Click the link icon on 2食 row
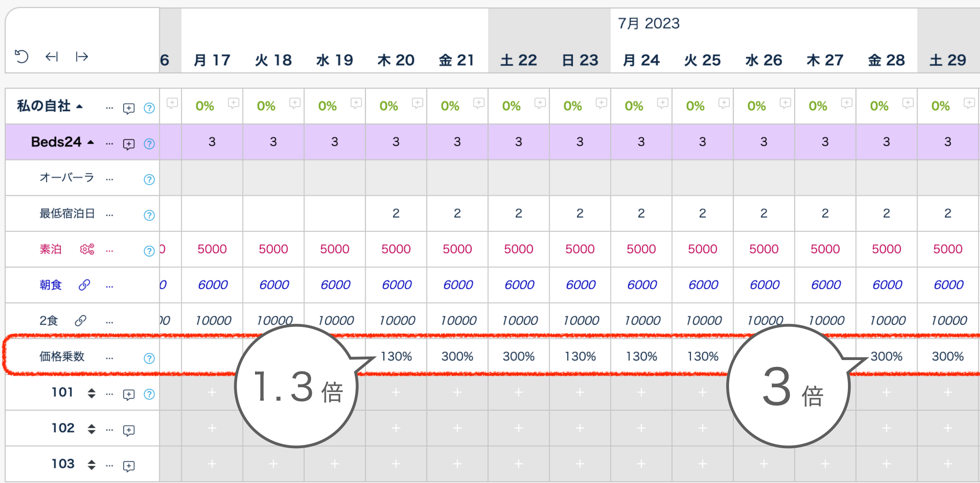 [x=80, y=320]
